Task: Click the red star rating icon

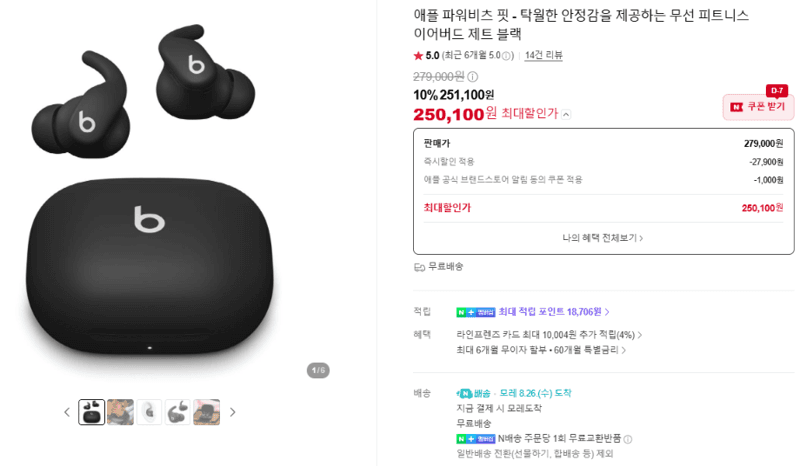Action: pos(418,55)
